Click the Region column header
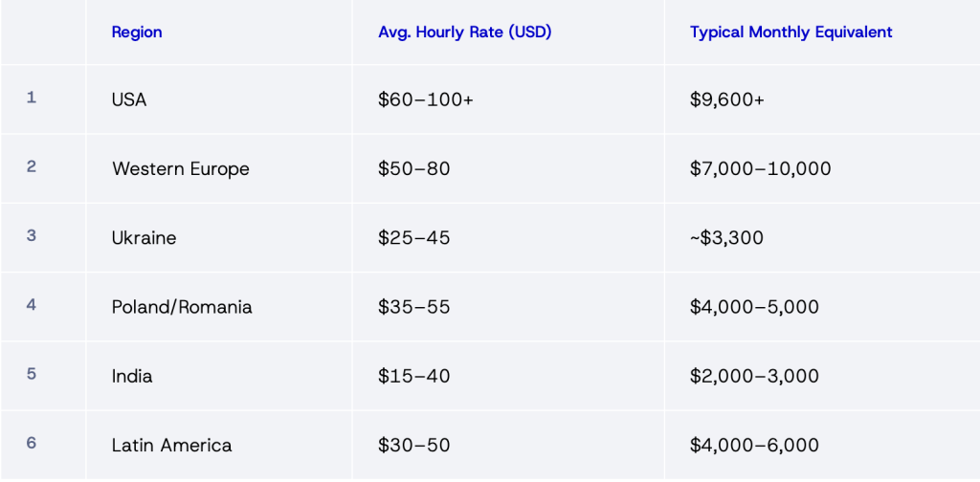Viewport: 980px width, 482px height. pyautogui.click(x=137, y=33)
